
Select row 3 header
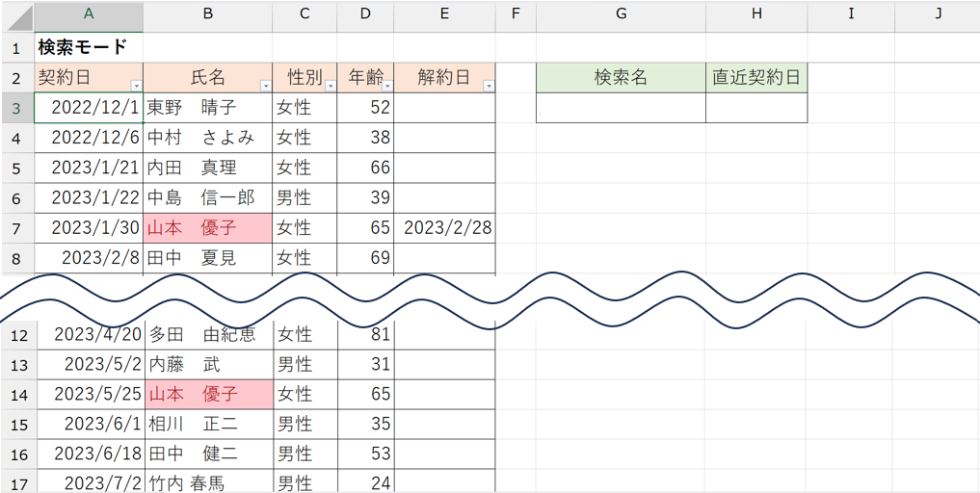[x=17, y=108]
